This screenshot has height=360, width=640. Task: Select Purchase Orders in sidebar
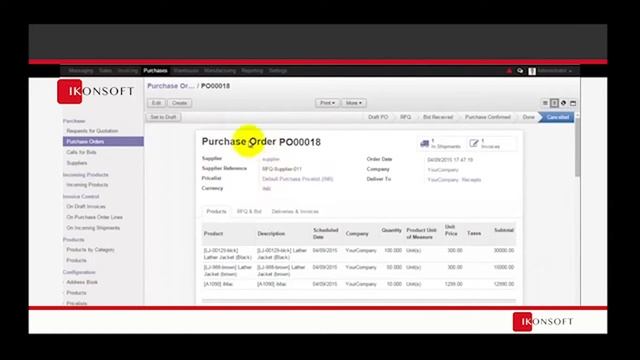[x=103, y=141]
